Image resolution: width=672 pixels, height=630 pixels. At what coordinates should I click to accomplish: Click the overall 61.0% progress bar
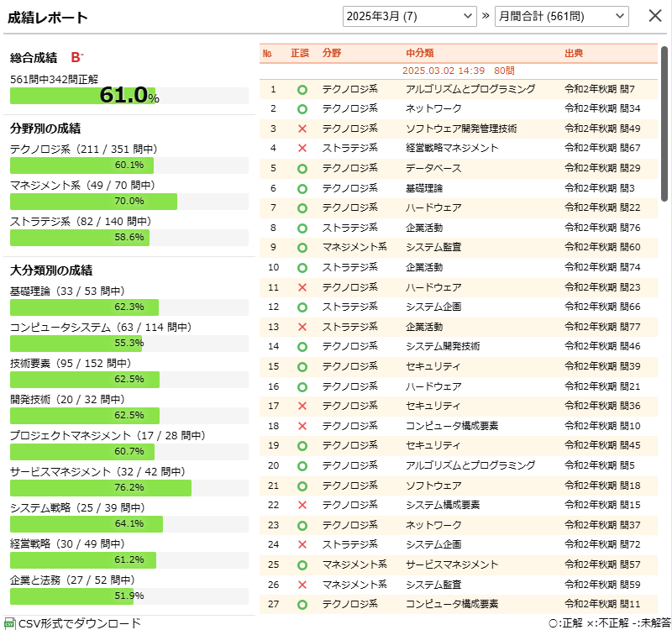pos(129,96)
